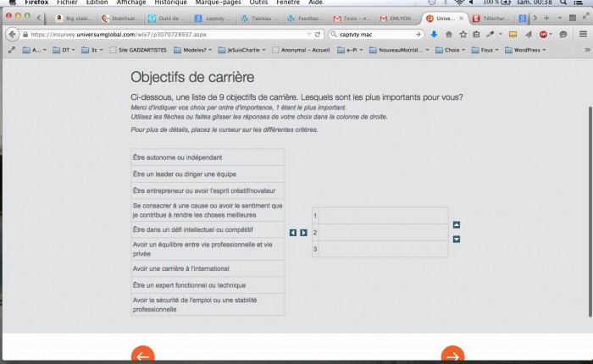Screen dimensions: 593x364
Task: Open the Historique menu
Action: point(170,3)
